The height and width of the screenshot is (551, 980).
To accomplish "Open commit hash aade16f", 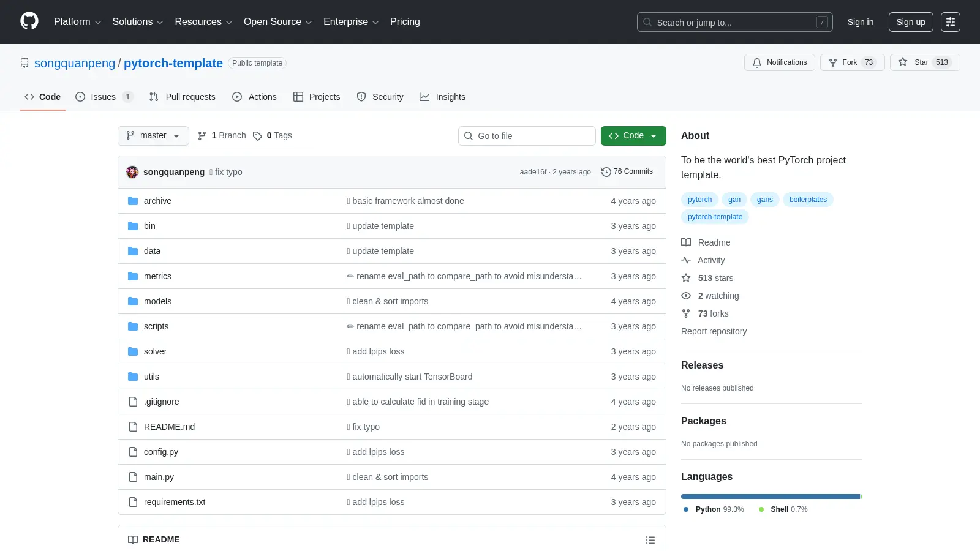I will click(x=533, y=172).
